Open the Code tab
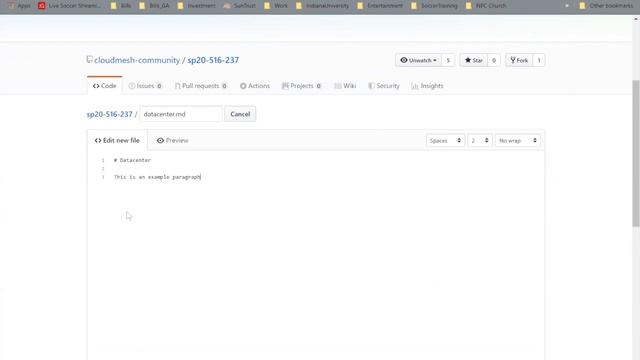This screenshot has width=640, height=360. coord(104,86)
